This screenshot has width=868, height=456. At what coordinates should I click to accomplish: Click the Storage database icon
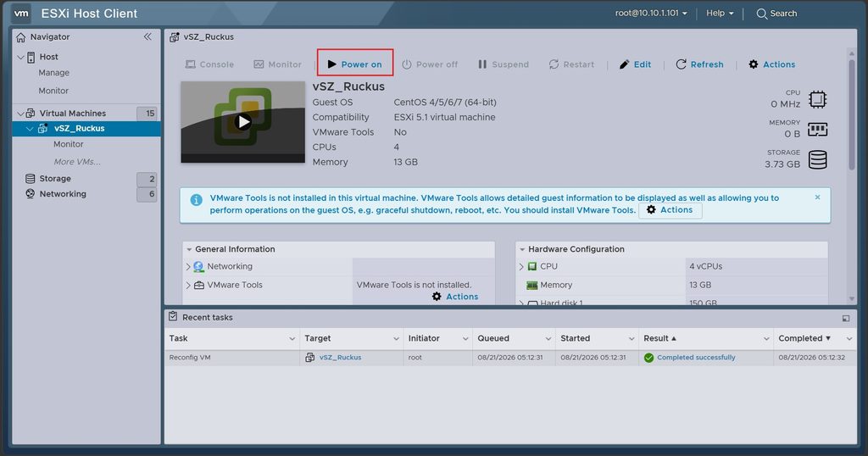(818, 160)
